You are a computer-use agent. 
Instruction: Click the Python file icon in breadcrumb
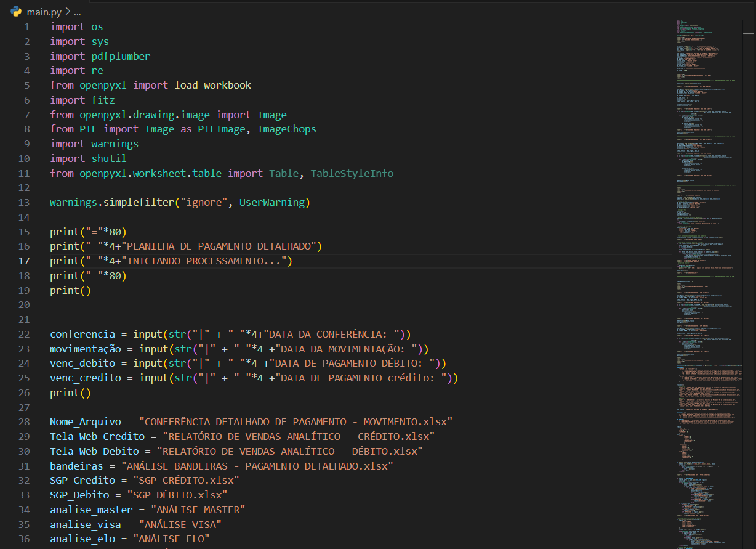pos(17,11)
